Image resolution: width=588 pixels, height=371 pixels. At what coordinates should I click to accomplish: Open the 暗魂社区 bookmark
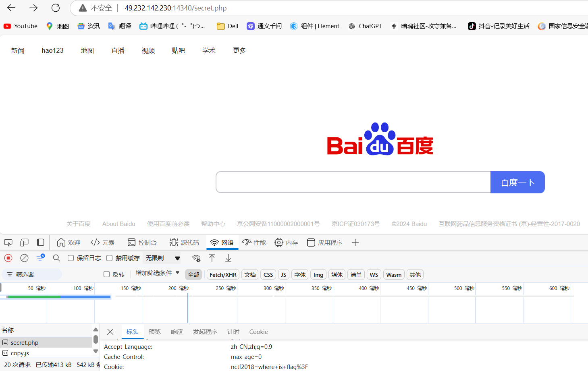[423, 26]
